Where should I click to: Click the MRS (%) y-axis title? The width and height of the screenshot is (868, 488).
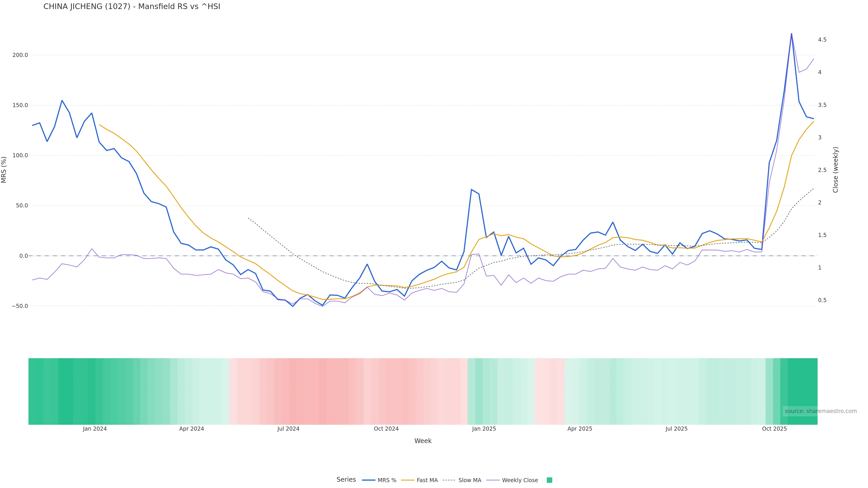click(4, 170)
